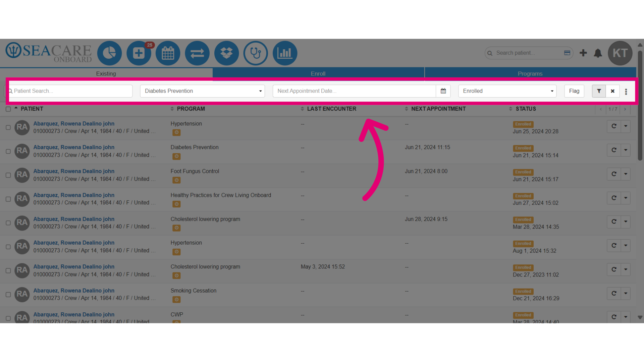Image resolution: width=644 pixels, height=362 pixels.
Task: Apply filters with the funnel icon
Action: pos(599,91)
